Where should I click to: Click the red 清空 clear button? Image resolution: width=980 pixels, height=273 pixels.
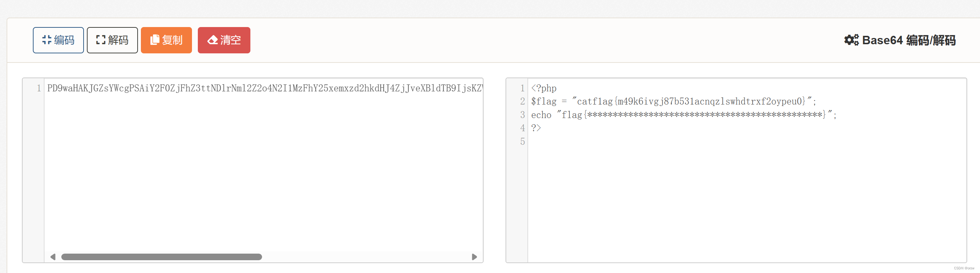pos(224,40)
